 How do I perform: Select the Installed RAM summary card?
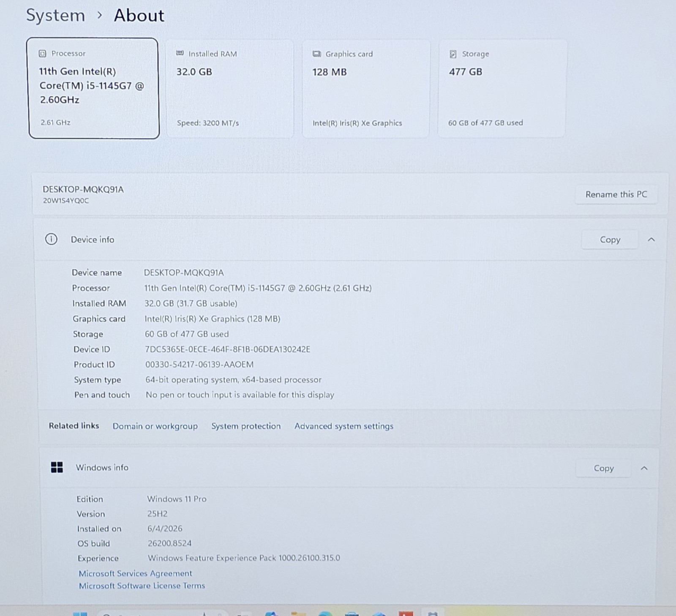click(x=230, y=89)
